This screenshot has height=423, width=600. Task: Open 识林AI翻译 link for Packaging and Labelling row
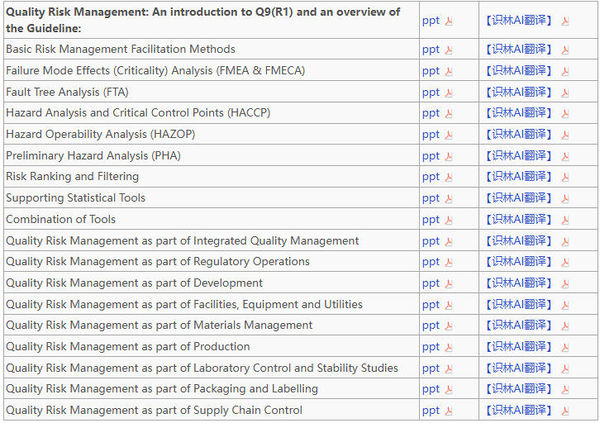click(x=519, y=389)
